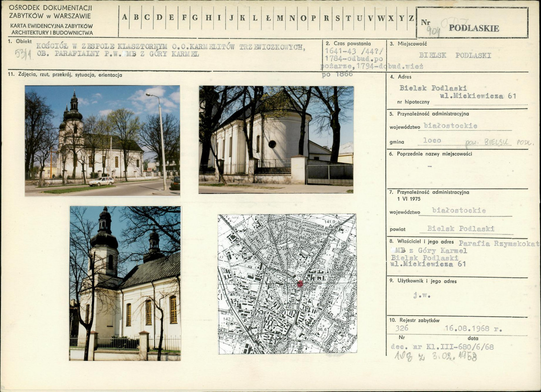Click the PODLASKIE stamp in Nr box
541x392 pixels.
click(474, 28)
